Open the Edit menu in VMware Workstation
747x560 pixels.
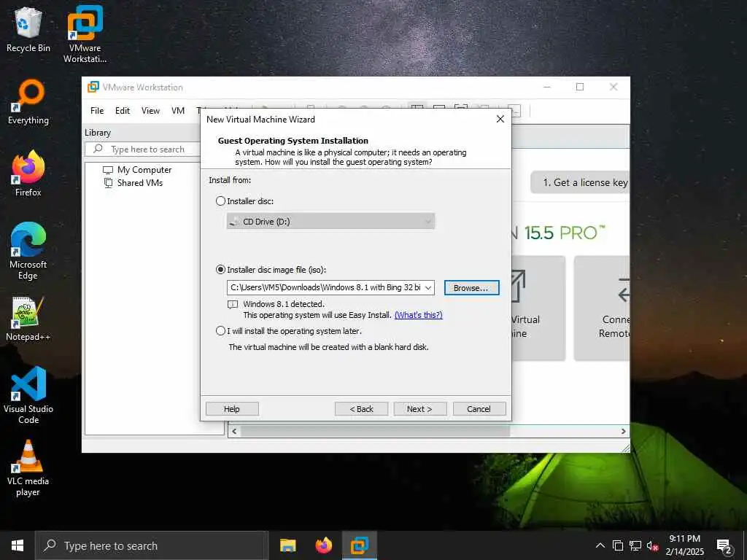[x=123, y=111]
